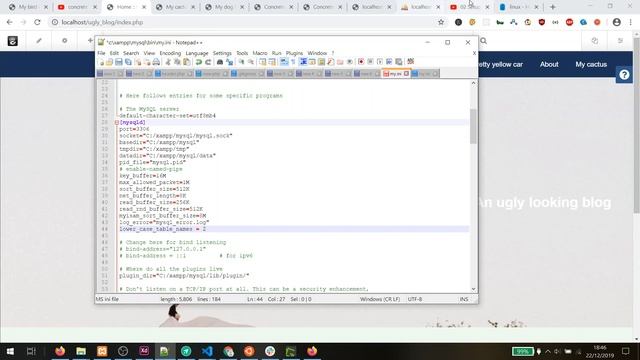Click the browser Back arrow button

[10, 22]
